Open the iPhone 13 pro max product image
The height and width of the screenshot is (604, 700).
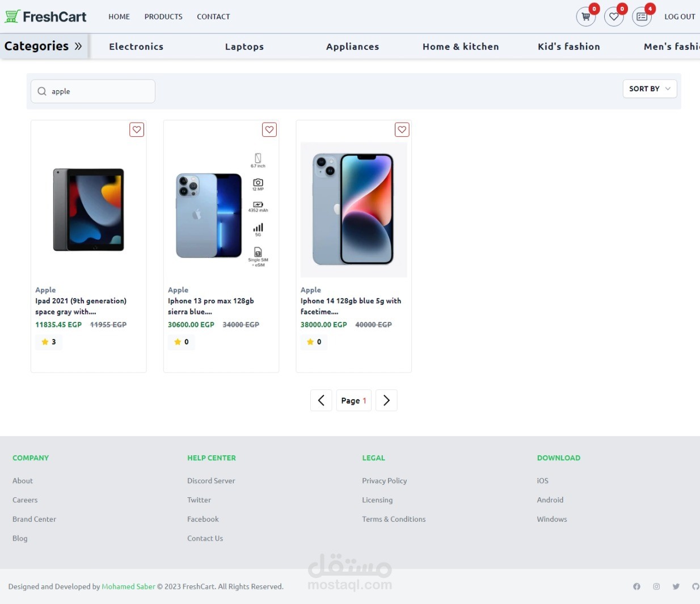[221, 209]
